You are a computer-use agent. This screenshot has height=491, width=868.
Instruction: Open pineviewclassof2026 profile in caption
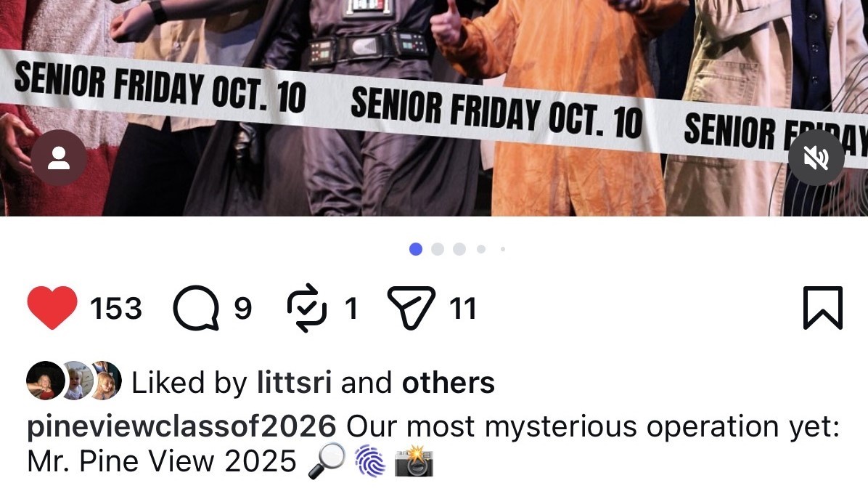point(181,426)
